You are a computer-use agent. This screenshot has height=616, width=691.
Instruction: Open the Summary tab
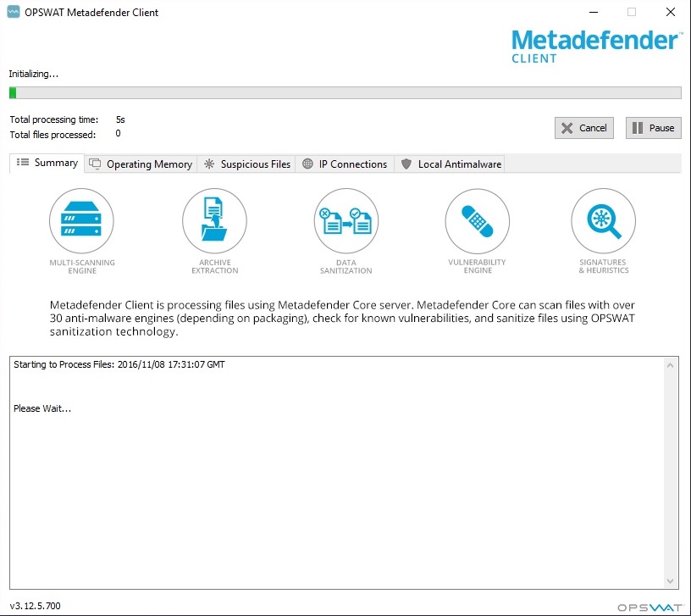(47, 163)
